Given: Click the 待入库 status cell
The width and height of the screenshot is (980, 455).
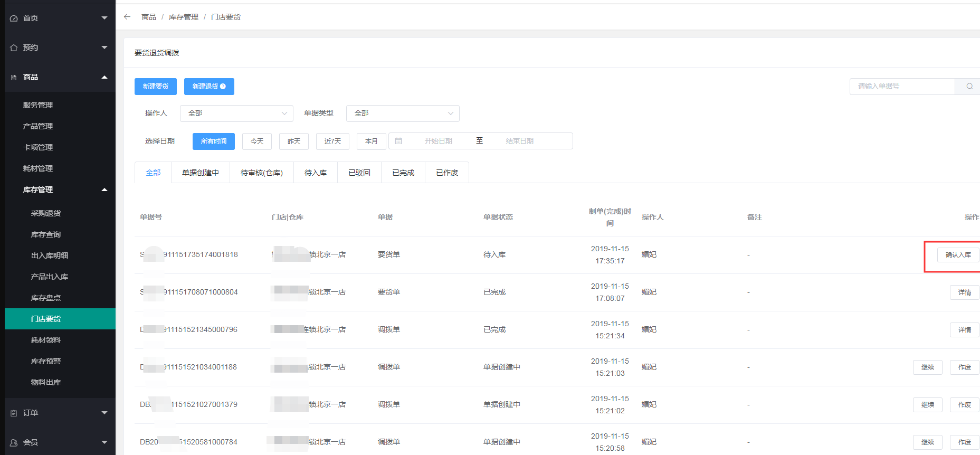Looking at the screenshot, I should (494, 254).
